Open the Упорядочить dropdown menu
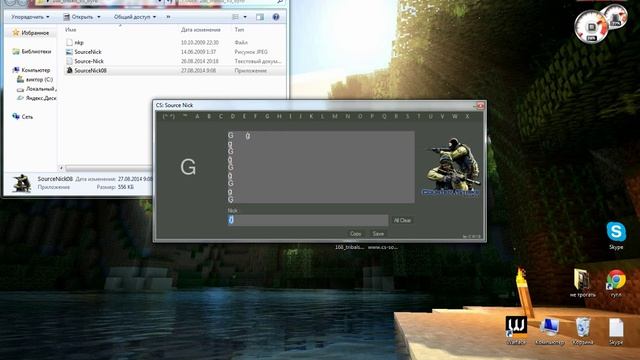The height and width of the screenshot is (360, 640). click(x=30, y=17)
